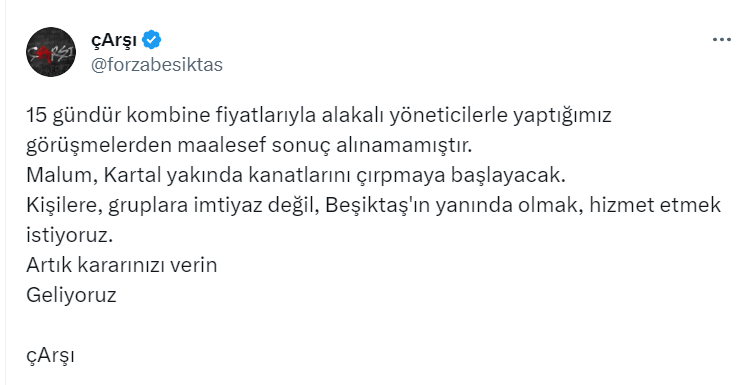Open the more options three-dot menu
This screenshot has width=746, height=385.
pos(721,40)
